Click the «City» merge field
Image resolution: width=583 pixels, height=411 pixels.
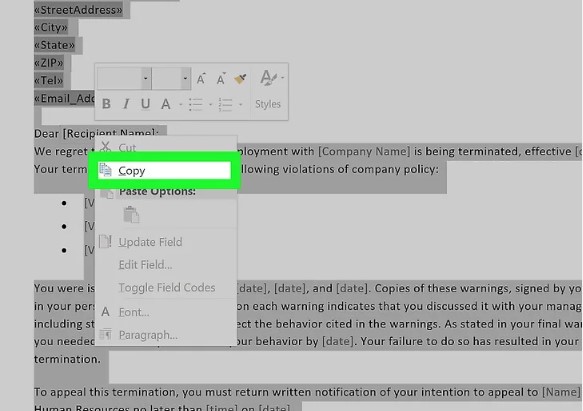51,28
